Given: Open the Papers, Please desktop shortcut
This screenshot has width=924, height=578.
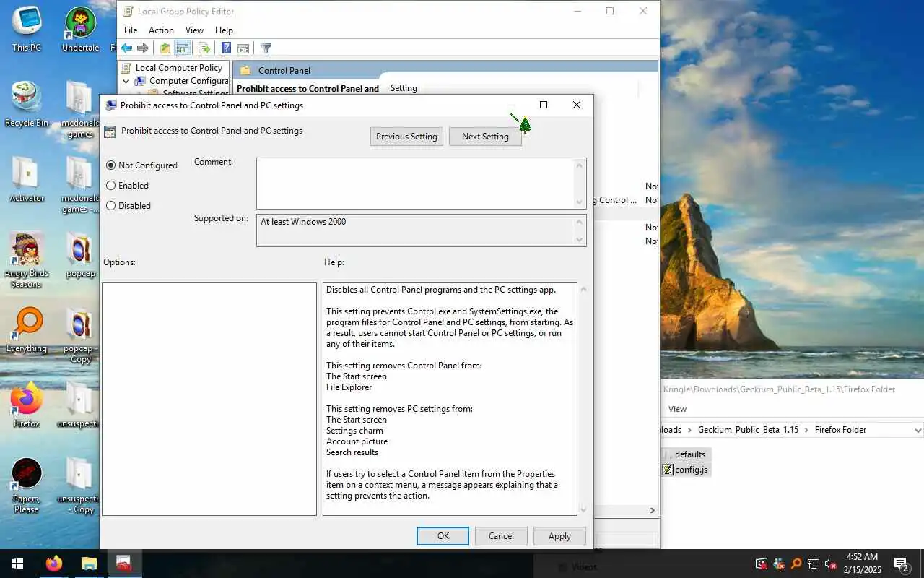Looking at the screenshot, I should point(27,486).
